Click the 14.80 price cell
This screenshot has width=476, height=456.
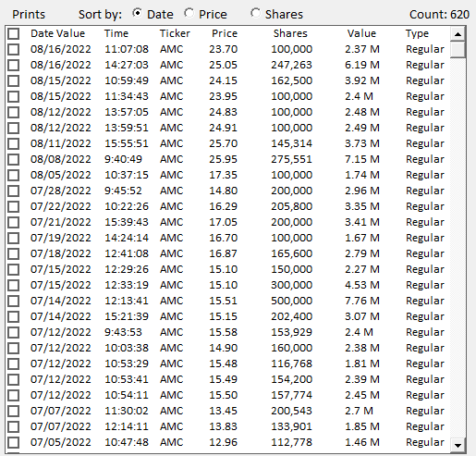223,191
